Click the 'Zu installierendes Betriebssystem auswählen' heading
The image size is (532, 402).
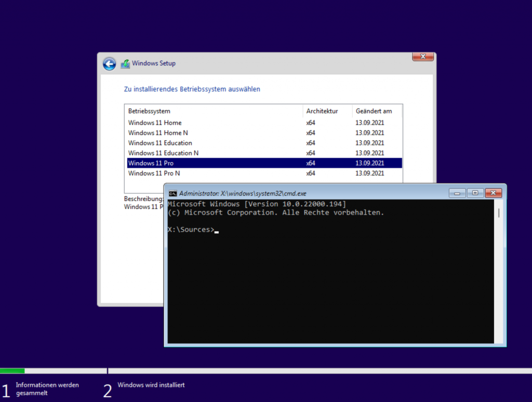tap(192, 89)
